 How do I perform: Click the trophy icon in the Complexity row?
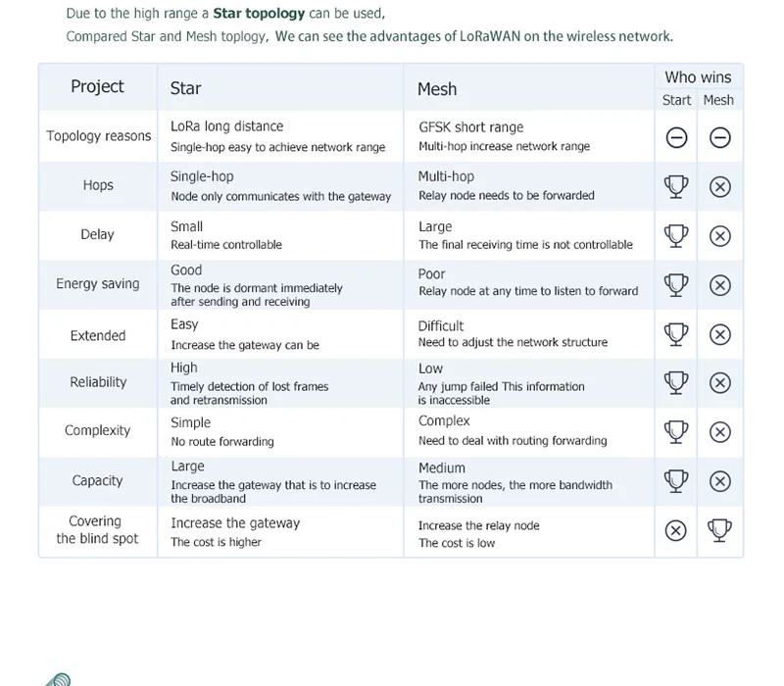(x=676, y=432)
